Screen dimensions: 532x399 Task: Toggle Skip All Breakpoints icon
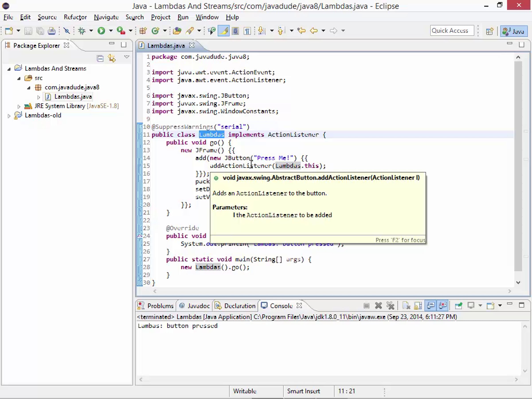pyautogui.click(x=67, y=31)
